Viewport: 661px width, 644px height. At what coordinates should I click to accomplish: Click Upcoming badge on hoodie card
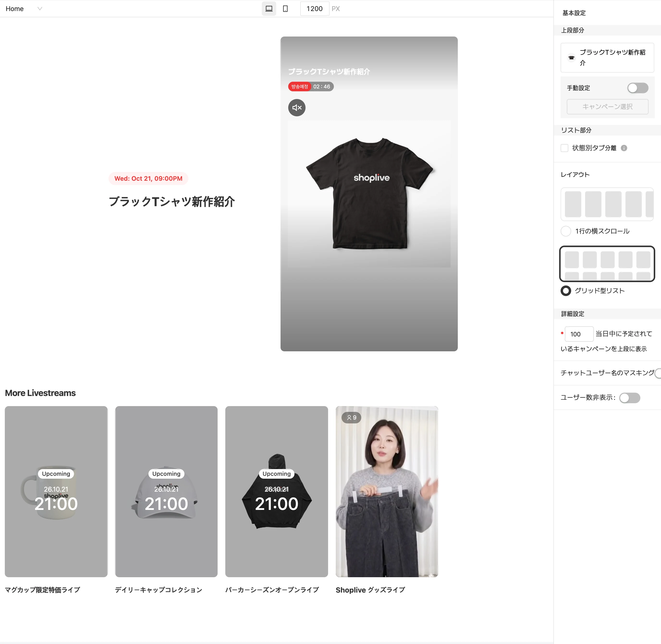[276, 474]
